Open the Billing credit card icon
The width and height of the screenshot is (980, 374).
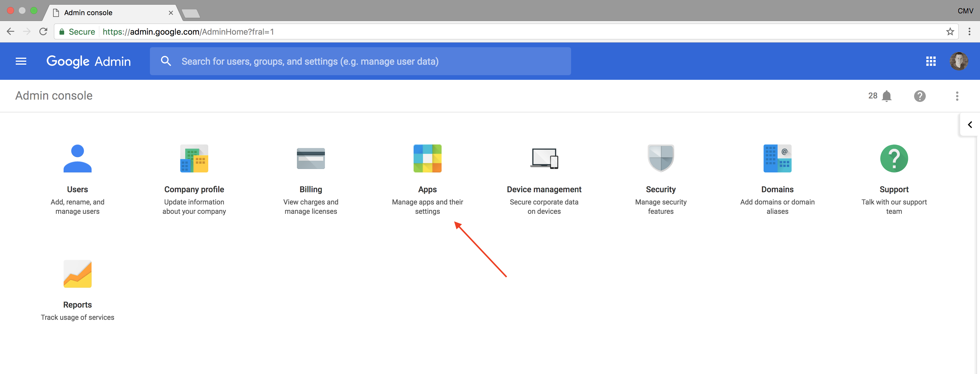[311, 158]
